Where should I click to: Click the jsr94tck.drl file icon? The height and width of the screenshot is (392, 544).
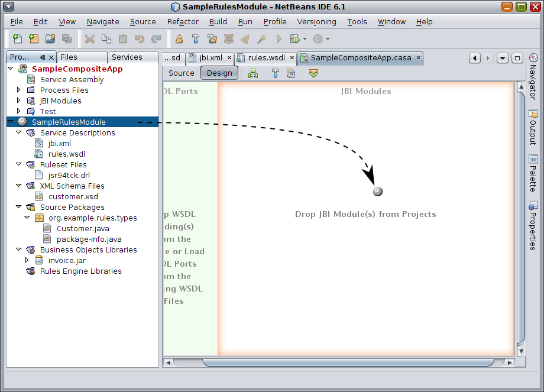tap(39, 175)
